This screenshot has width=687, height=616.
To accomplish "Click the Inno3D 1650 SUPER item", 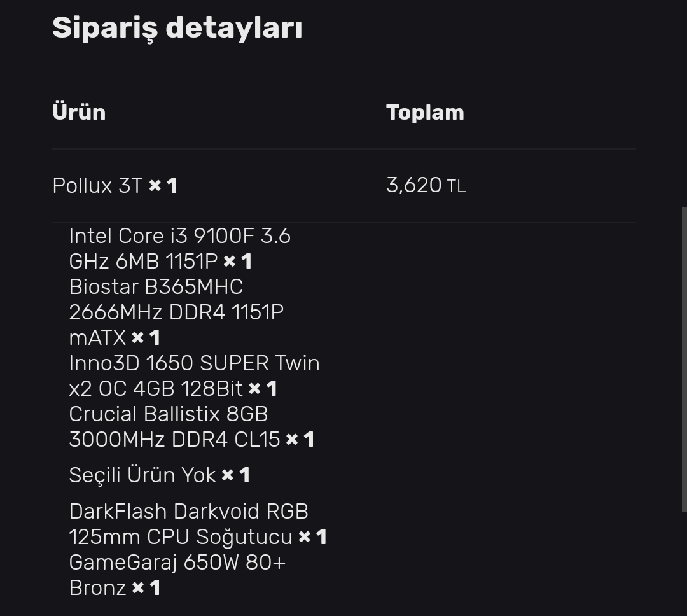I will tap(194, 363).
